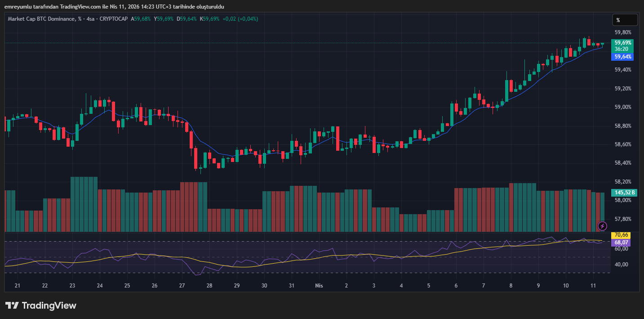
Task: Click the 36:20 bar countdown timer
Action: 622,49
